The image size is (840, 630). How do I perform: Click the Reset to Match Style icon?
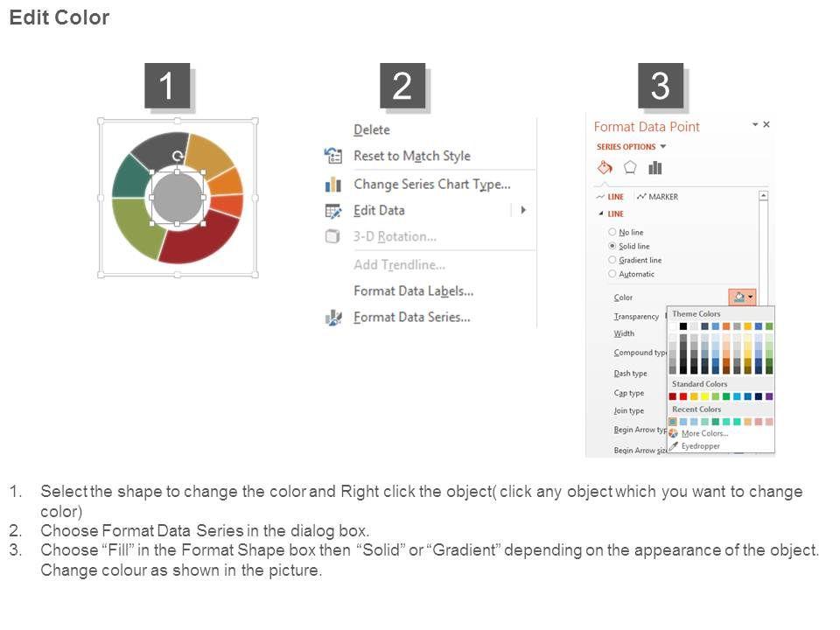pos(333,156)
